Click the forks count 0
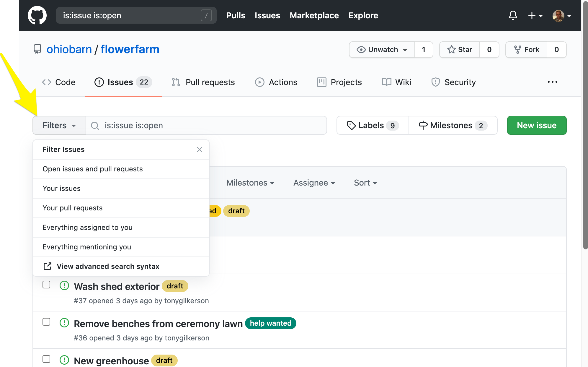588x367 pixels. click(x=556, y=50)
